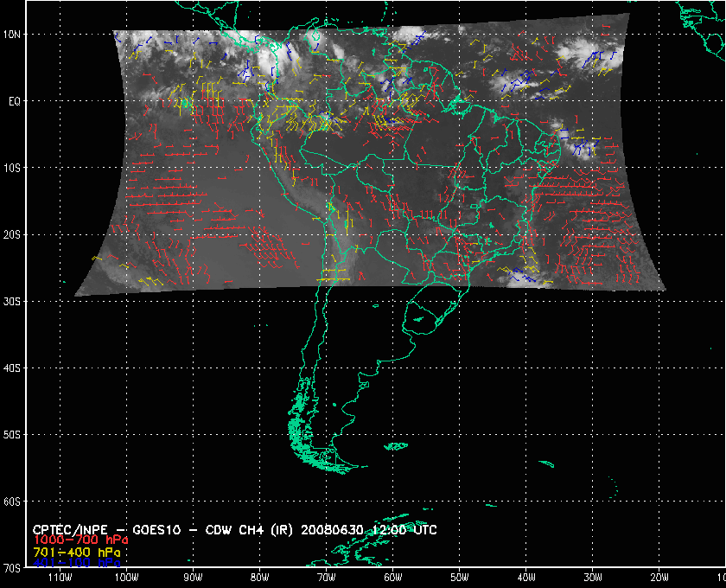Screen dimensions: 726x588
Task: Click the 40W longitude axis label
Action: coord(525,578)
